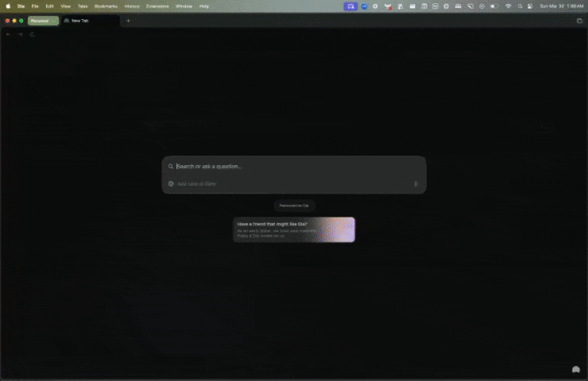Click the magnifier icon in search box
Screen dimensions: 588x381
(x=171, y=167)
